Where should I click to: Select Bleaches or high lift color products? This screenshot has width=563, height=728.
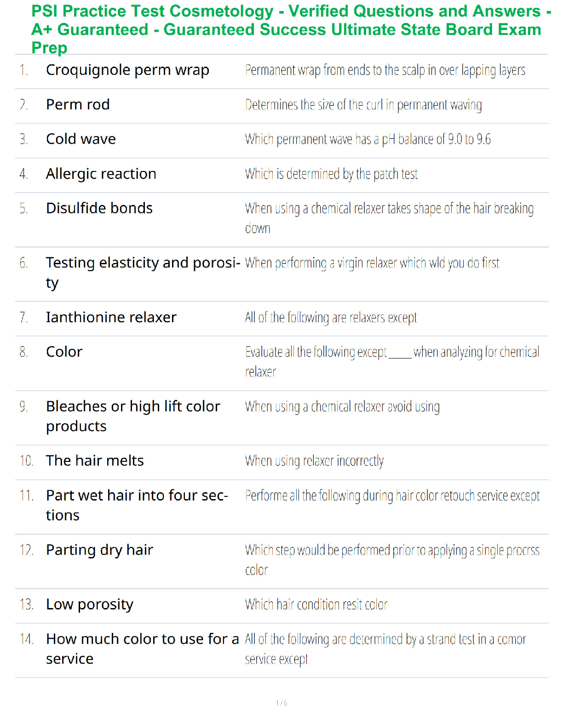[x=133, y=416]
